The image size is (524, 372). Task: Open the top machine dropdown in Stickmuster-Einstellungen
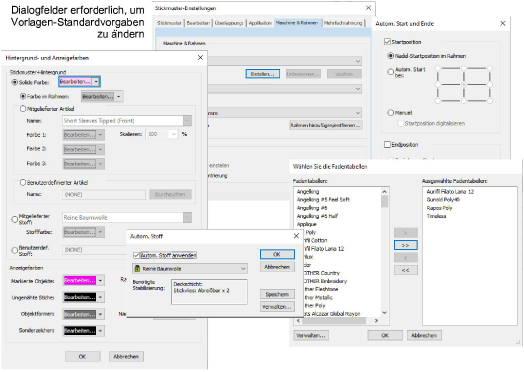358,61
